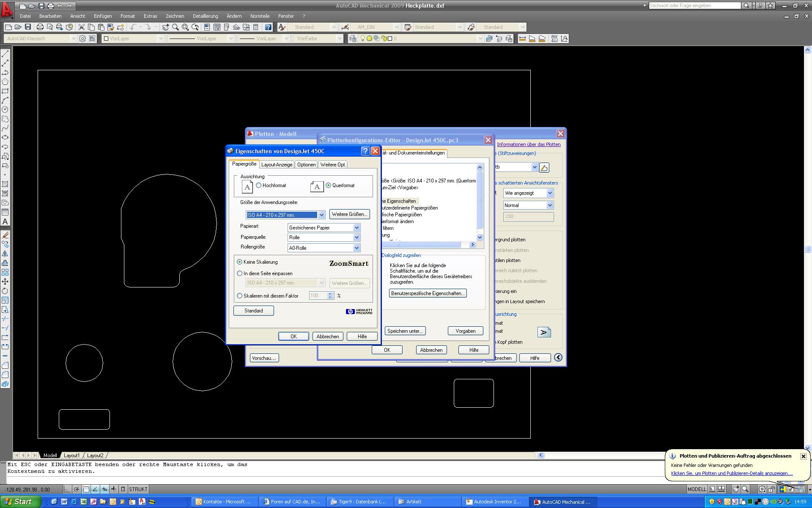Click the Plot printer icon in toolbar
812x508 pixels.
(x=40, y=27)
